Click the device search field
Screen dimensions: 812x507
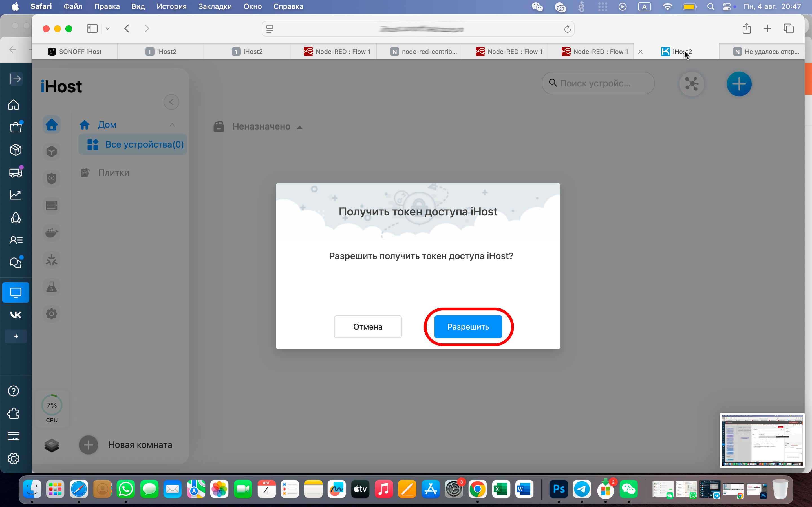click(598, 83)
